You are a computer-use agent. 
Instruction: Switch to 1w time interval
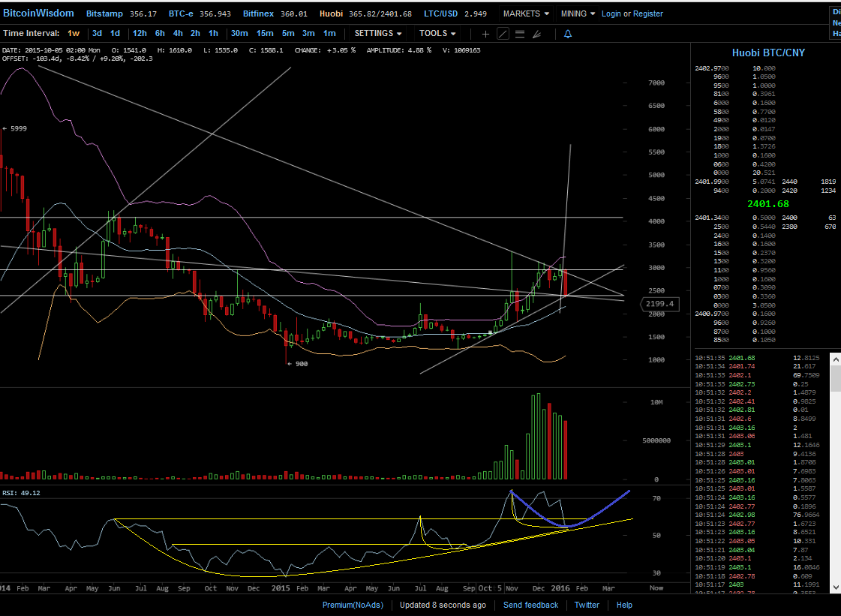point(74,33)
